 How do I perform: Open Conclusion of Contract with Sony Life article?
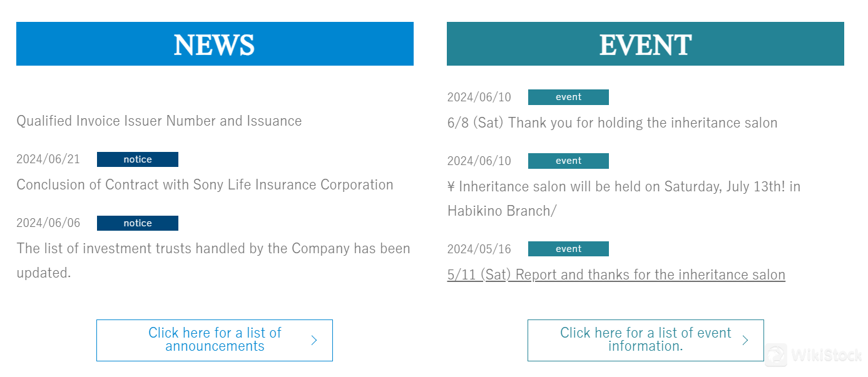205,184
